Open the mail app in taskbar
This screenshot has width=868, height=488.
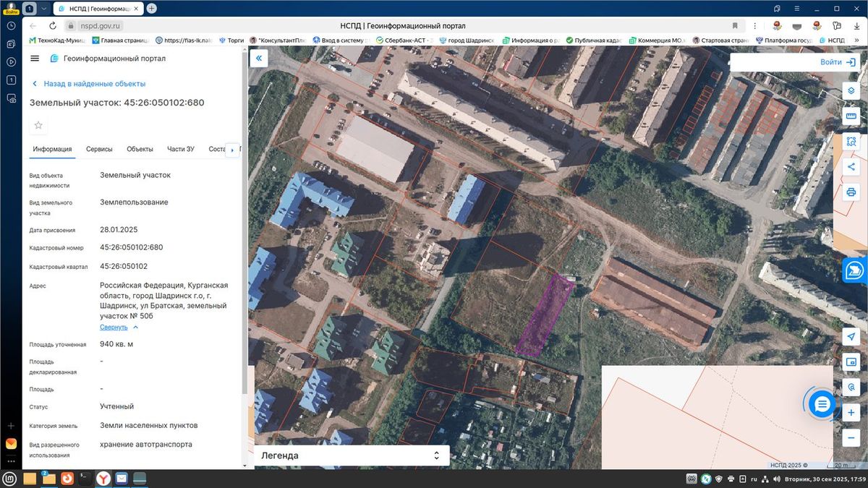pos(122,478)
